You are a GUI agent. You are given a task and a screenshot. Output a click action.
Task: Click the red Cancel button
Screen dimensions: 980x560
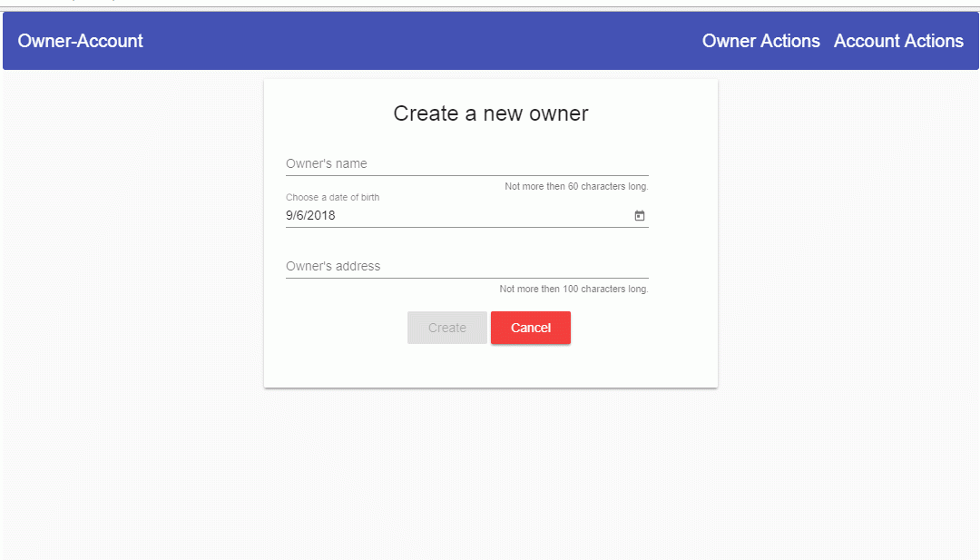(x=531, y=328)
